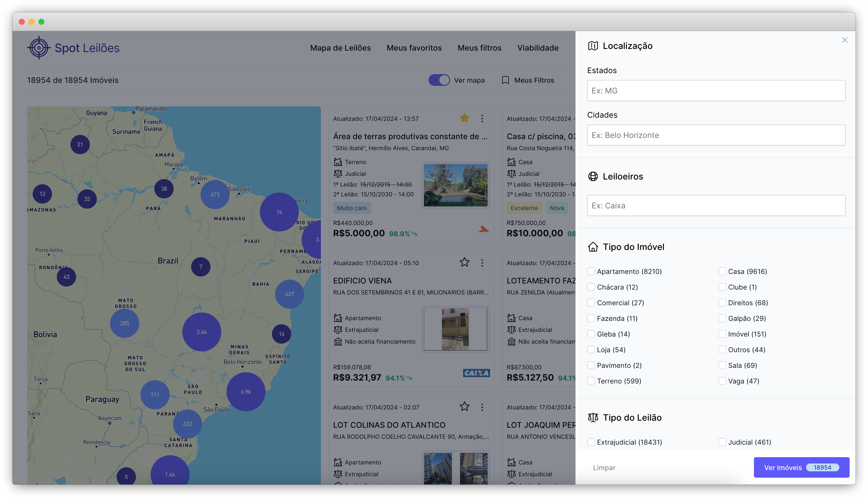Check the Direitos (68) checkbox
The height and width of the screenshot is (497, 868).
722,303
